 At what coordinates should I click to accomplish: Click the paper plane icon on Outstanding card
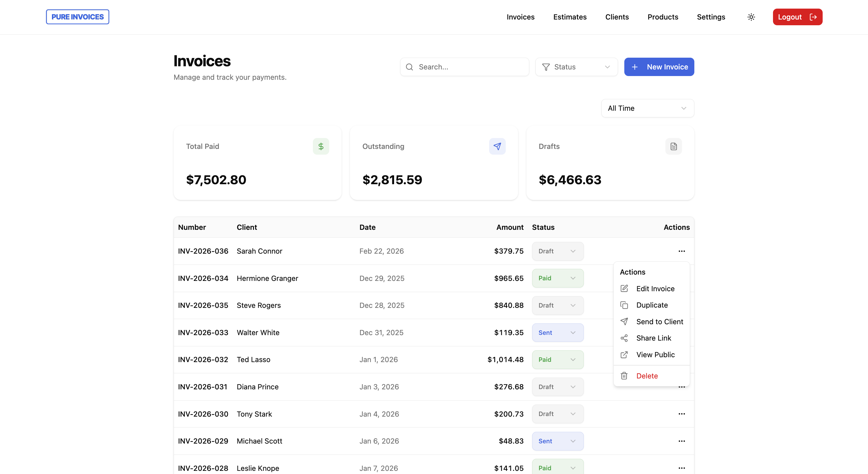(497, 146)
